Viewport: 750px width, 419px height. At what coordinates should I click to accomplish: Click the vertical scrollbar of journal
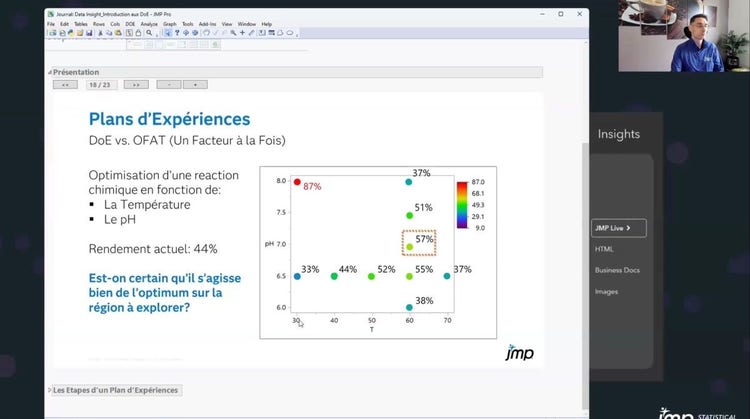coord(585,276)
